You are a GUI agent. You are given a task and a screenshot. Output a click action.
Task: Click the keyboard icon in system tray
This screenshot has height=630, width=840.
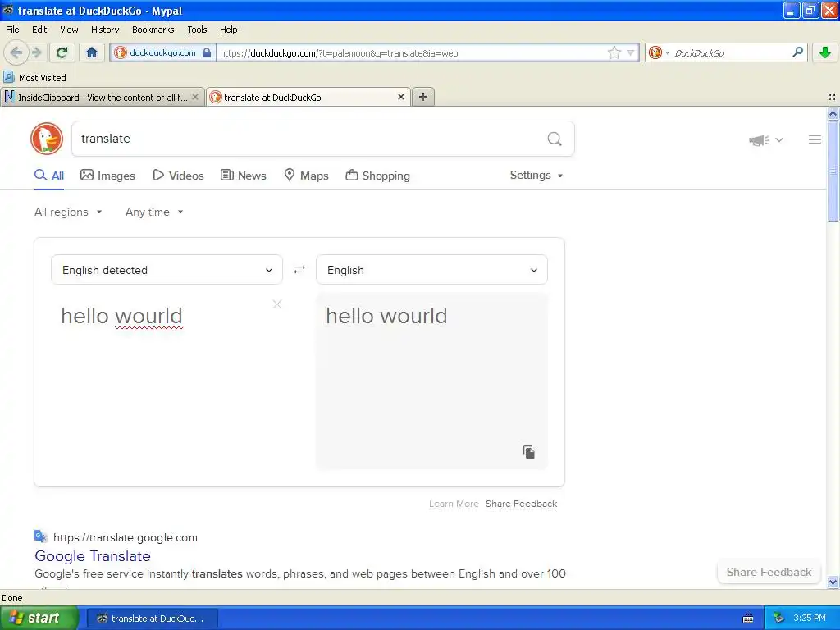pyautogui.click(x=748, y=619)
